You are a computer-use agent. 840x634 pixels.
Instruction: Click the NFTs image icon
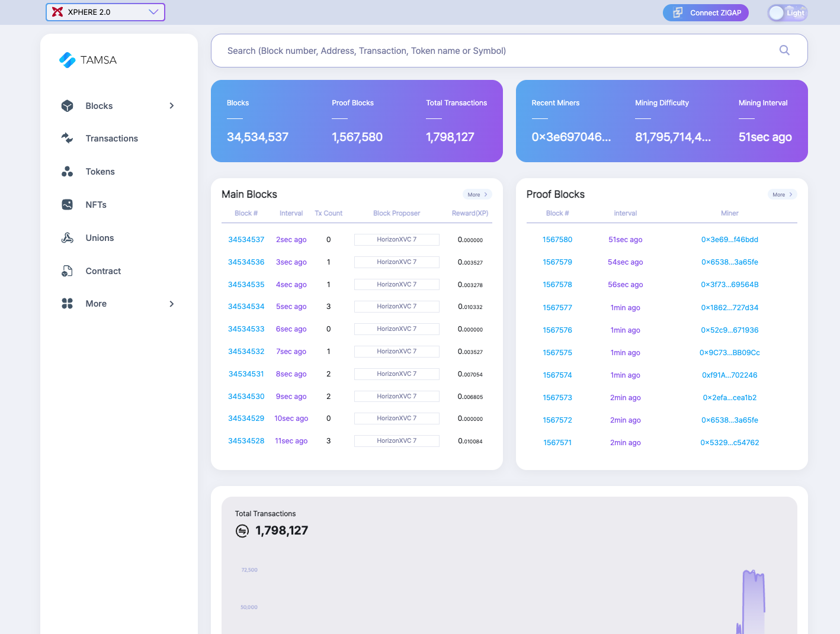[x=68, y=205]
